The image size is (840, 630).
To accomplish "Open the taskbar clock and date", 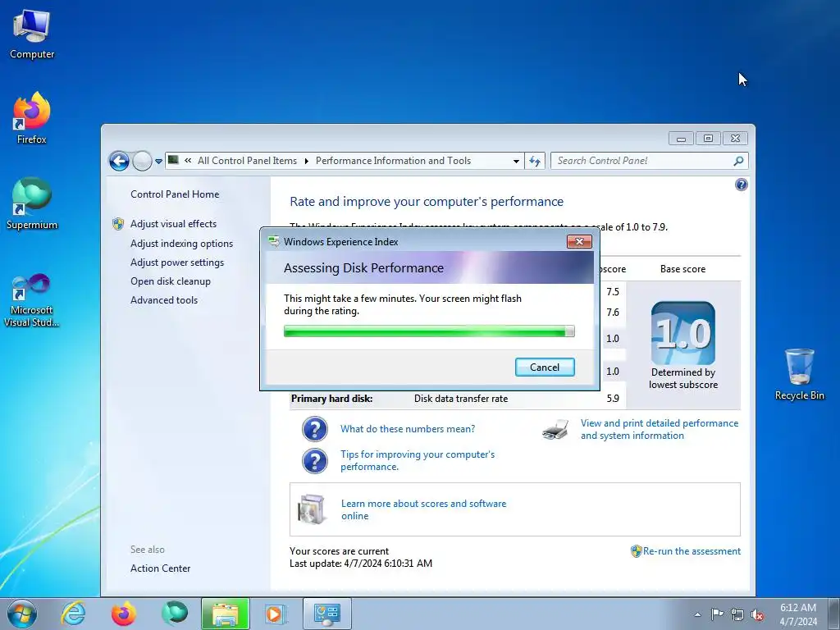I will click(x=798, y=614).
